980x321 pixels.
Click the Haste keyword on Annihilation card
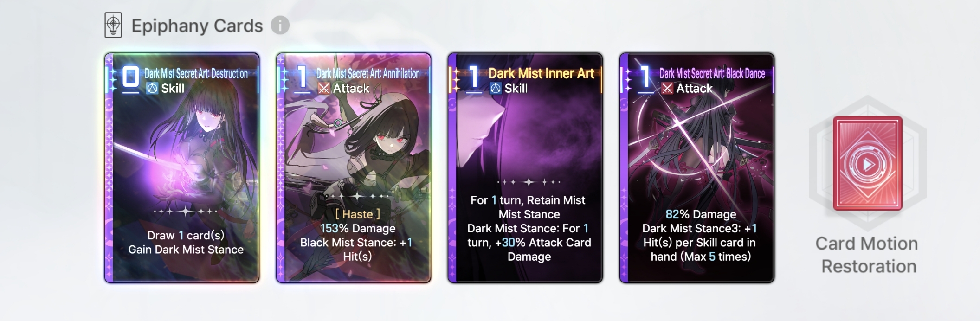[x=358, y=214]
